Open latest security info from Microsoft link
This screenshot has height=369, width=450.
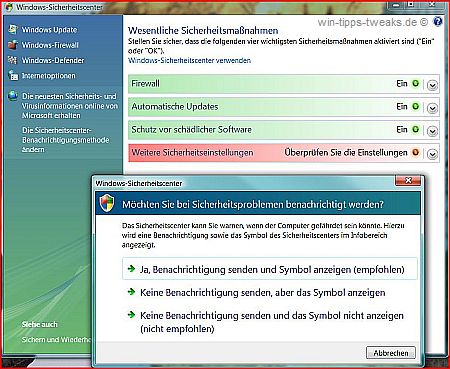point(70,106)
